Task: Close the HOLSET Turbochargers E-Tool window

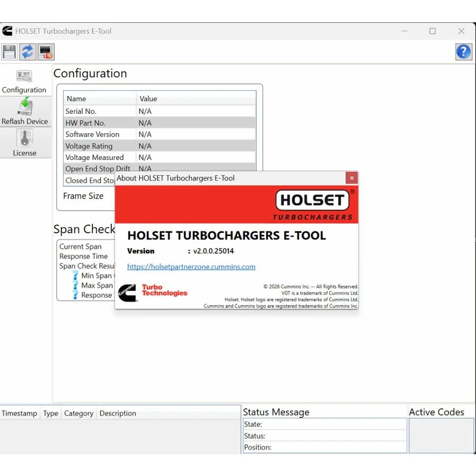Action: point(461,31)
